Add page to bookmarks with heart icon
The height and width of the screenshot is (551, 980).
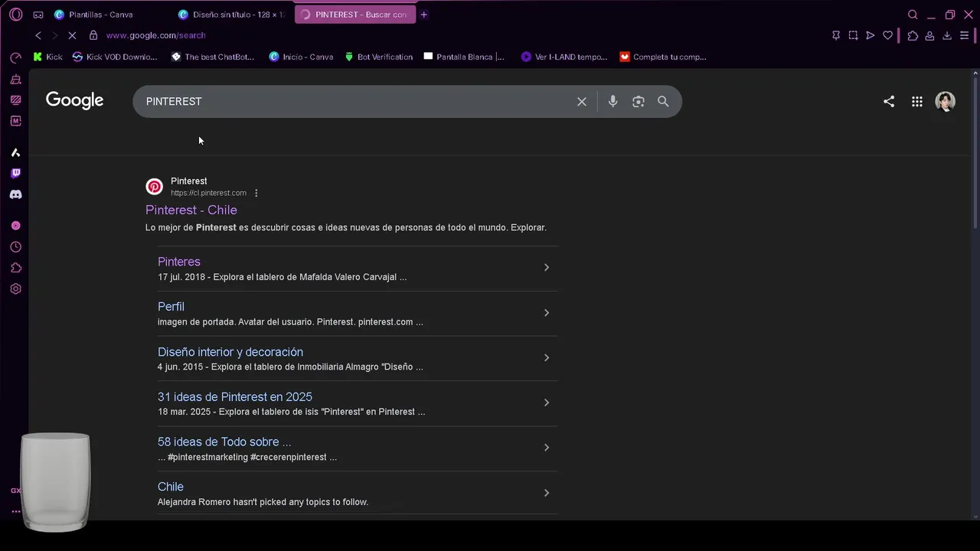pyautogui.click(x=888, y=35)
